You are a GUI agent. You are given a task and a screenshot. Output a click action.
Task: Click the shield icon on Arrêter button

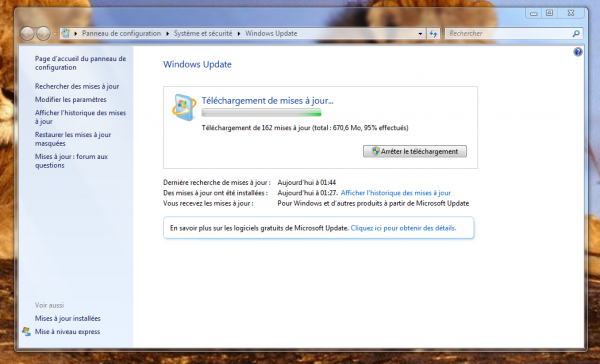point(376,151)
